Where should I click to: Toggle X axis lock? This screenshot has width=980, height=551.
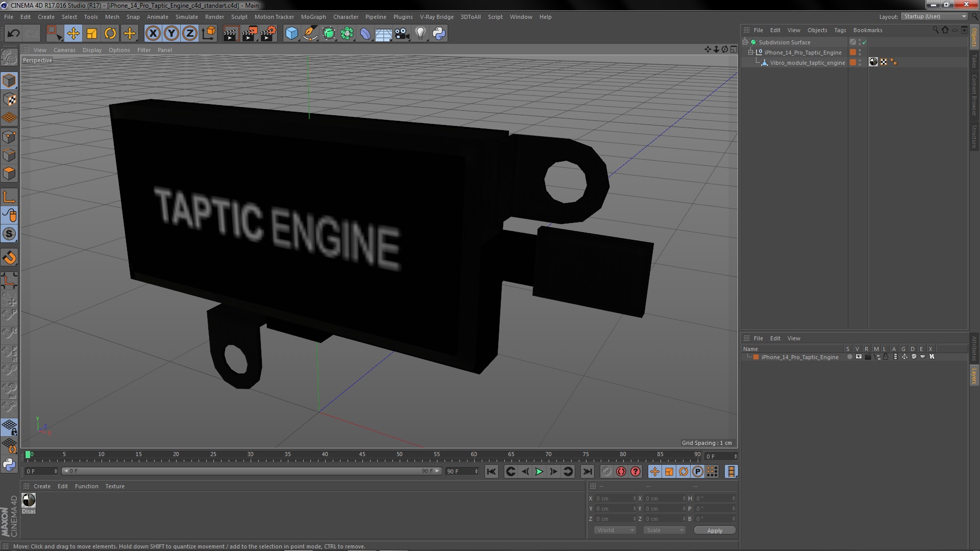153,34
